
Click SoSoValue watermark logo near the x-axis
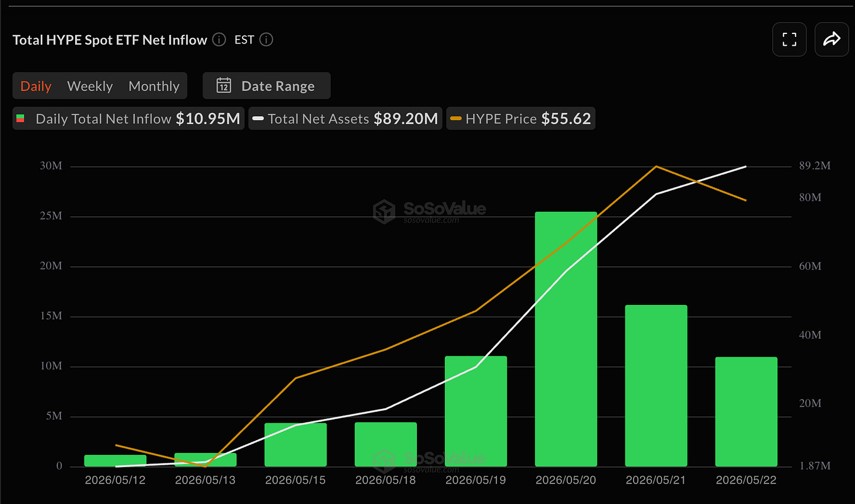click(x=385, y=461)
